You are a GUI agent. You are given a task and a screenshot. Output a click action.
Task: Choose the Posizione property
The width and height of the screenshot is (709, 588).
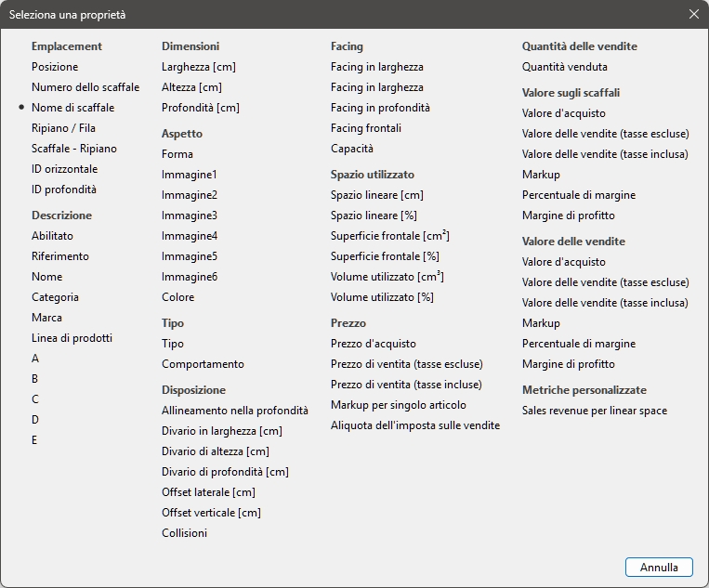point(55,67)
